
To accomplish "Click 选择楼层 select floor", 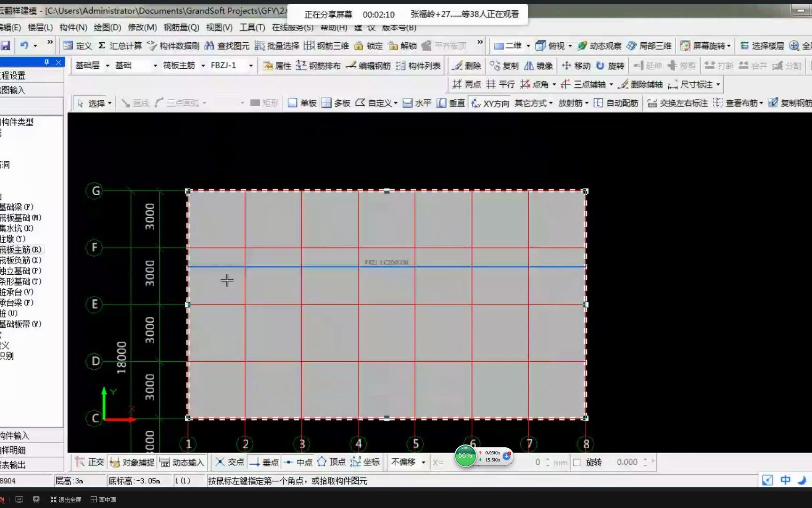I will click(762, 46).
